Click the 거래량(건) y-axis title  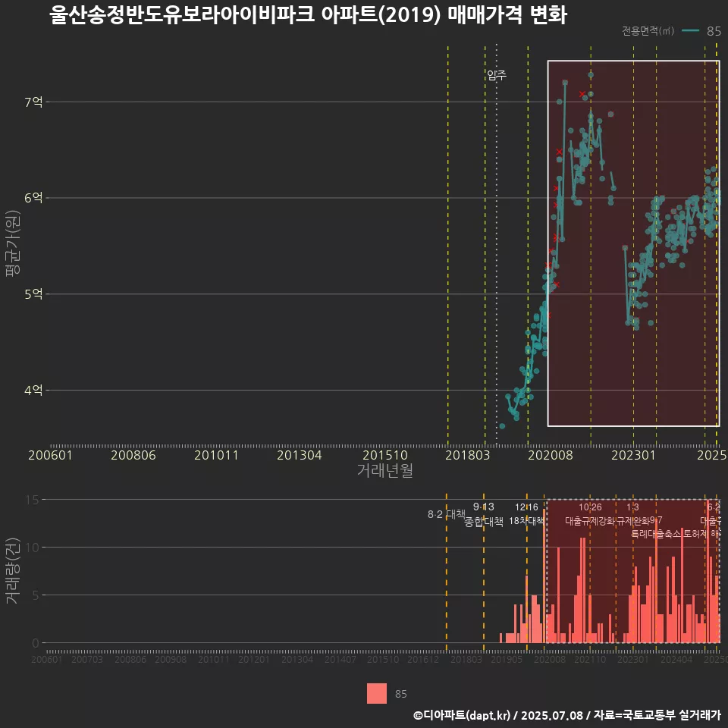pyautogui.click(x=13, y=570)
